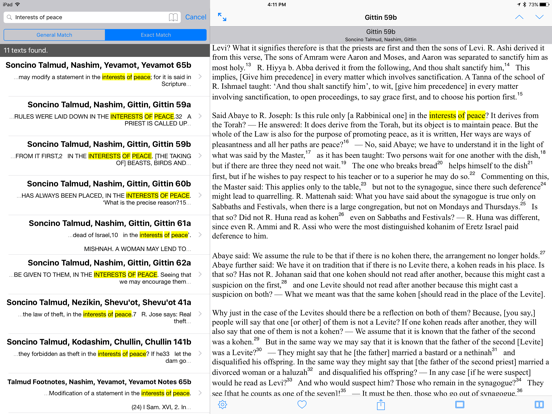
Task: Select the Exact Match tab
Action: coord(156,35)
